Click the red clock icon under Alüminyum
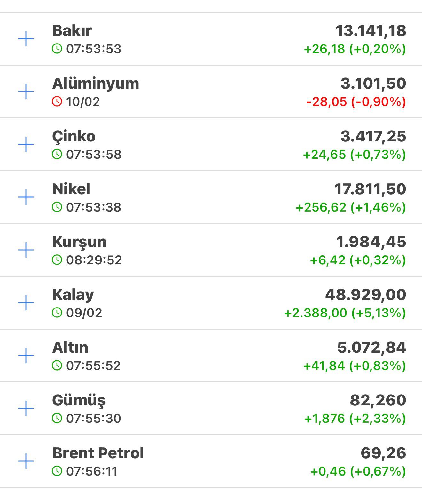The width and height of the screenshot is (422, 504). (57, 102)
